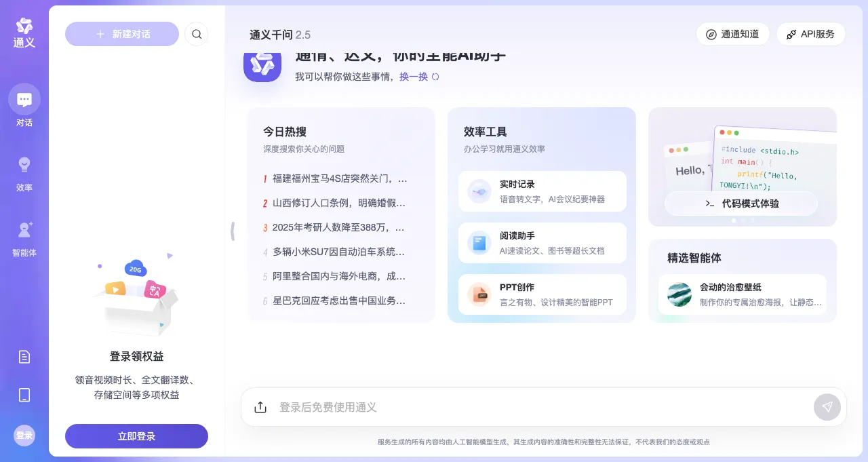Click the 通义 logo icon
Viewport: 868px width, 462px height.
coord(24,33)
